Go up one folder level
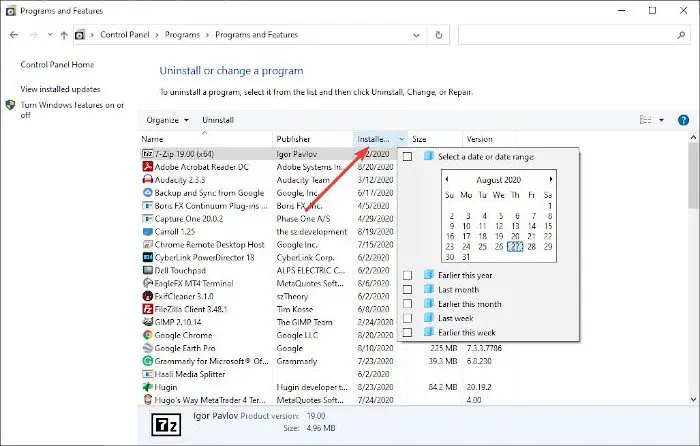 click(x=64, y=35)
